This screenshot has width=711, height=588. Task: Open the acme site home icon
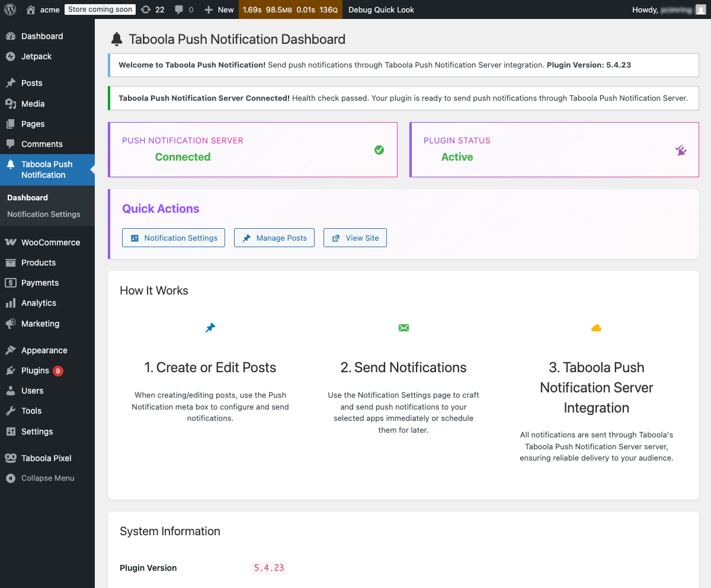(x=31, y=9)
